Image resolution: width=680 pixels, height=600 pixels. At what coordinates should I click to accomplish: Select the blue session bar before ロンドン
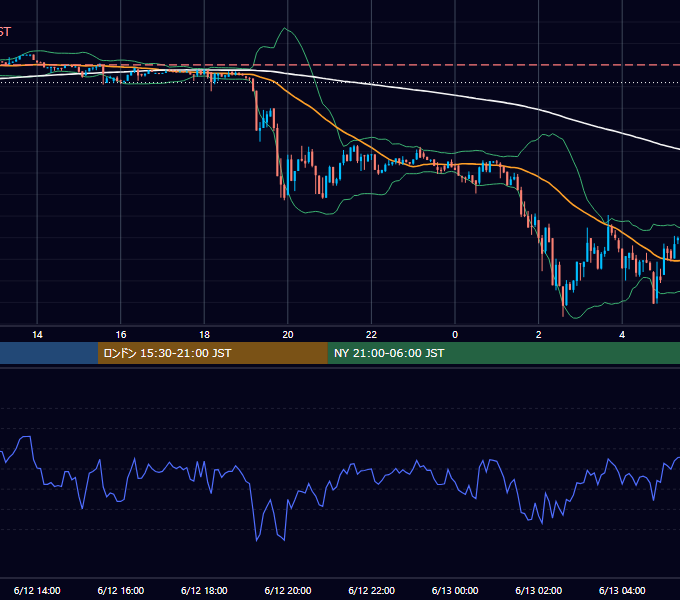(x=49, y=353)
